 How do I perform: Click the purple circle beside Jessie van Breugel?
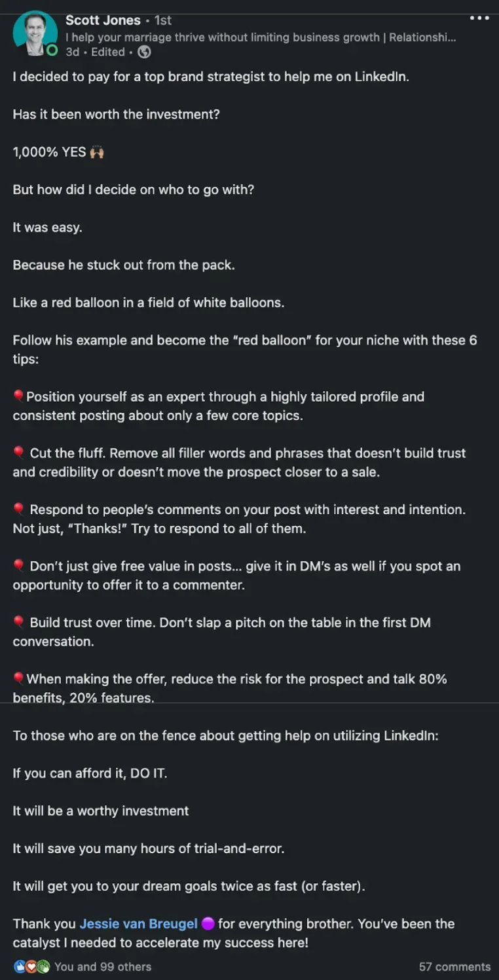(208, 924)
